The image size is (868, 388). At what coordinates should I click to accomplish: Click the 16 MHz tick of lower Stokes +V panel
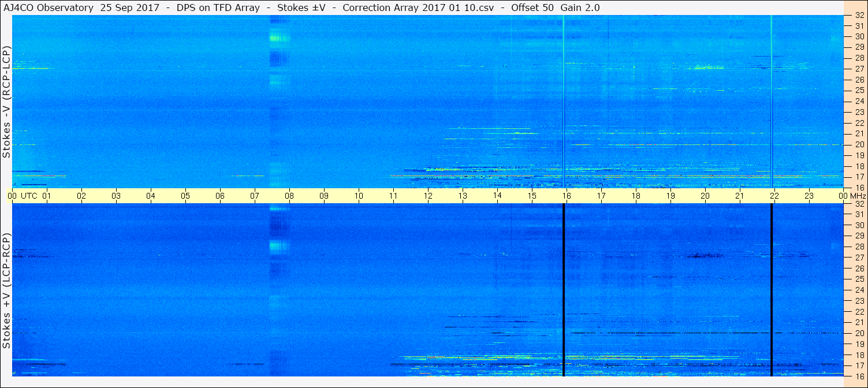coord(859,376)
